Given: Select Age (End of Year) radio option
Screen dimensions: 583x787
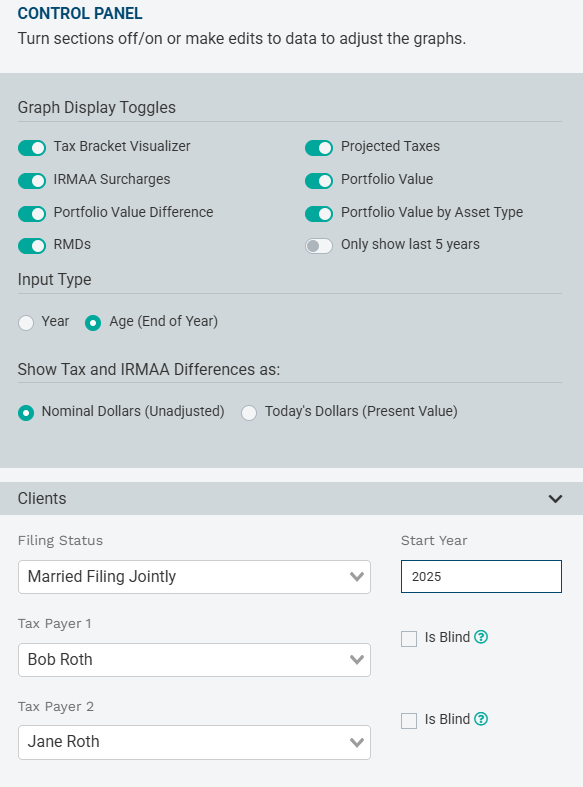Looking at the screenshot, I should click(x=93, y=323).
